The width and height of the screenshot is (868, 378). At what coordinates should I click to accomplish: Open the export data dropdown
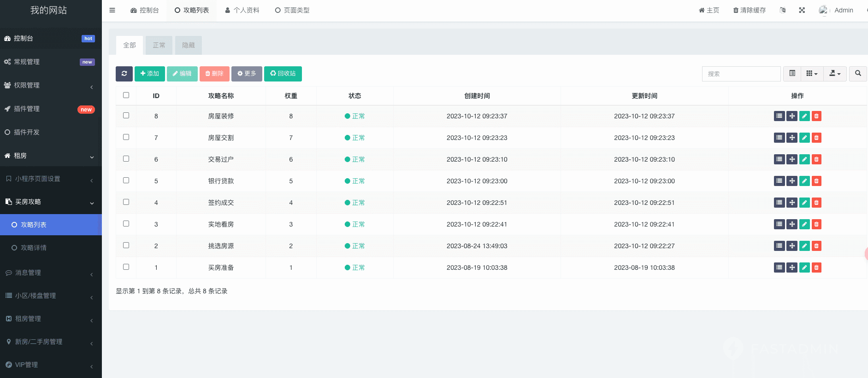pyautogui.click(x=835, y=74)
